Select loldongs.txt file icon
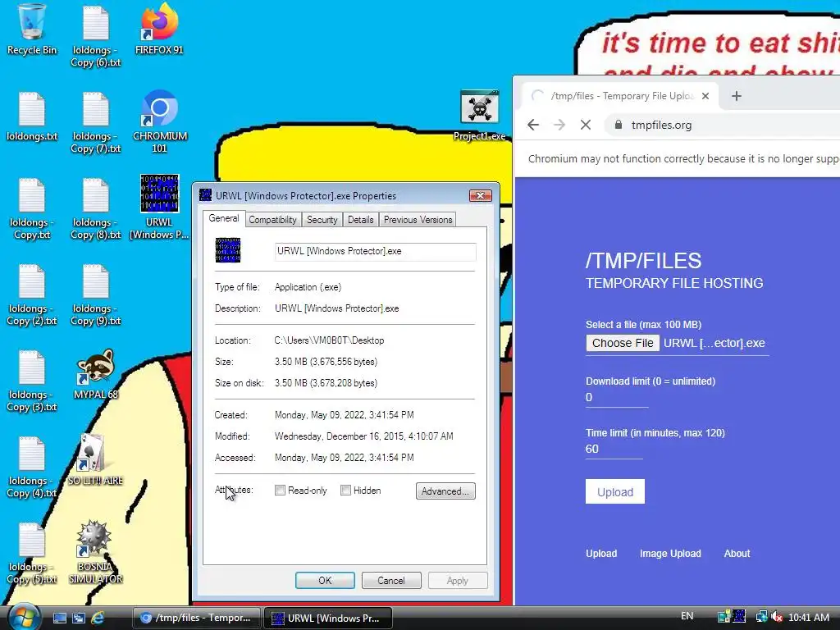 click(32, 116)
